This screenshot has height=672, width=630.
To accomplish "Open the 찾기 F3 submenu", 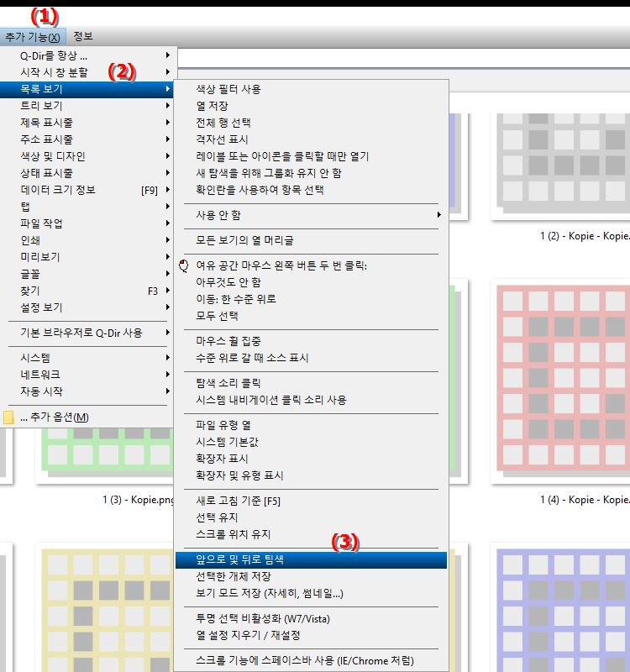I will click(x=88, y=291).
